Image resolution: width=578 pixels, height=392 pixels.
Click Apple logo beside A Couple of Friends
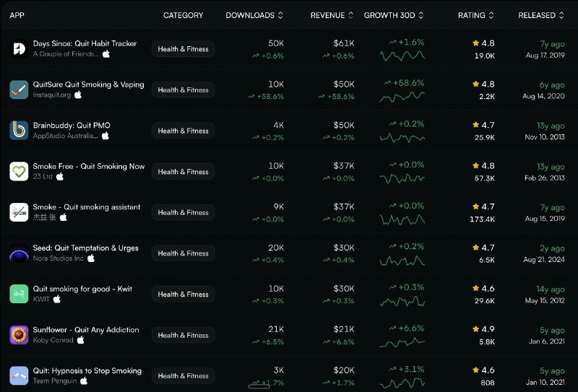[x=106, y=54]
